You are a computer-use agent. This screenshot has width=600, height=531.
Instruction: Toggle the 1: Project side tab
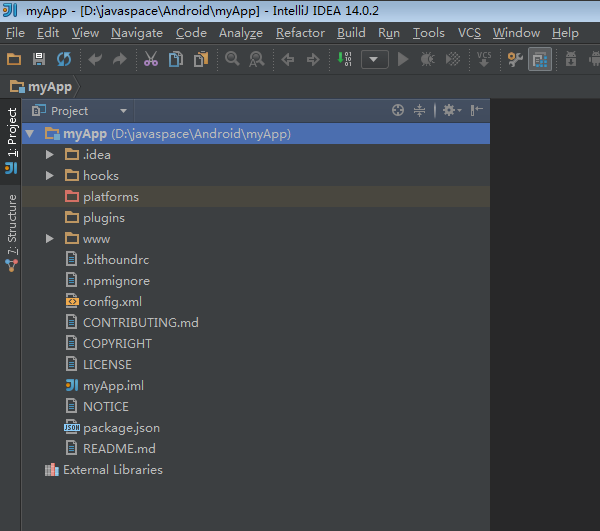click(x=11, y=142)
